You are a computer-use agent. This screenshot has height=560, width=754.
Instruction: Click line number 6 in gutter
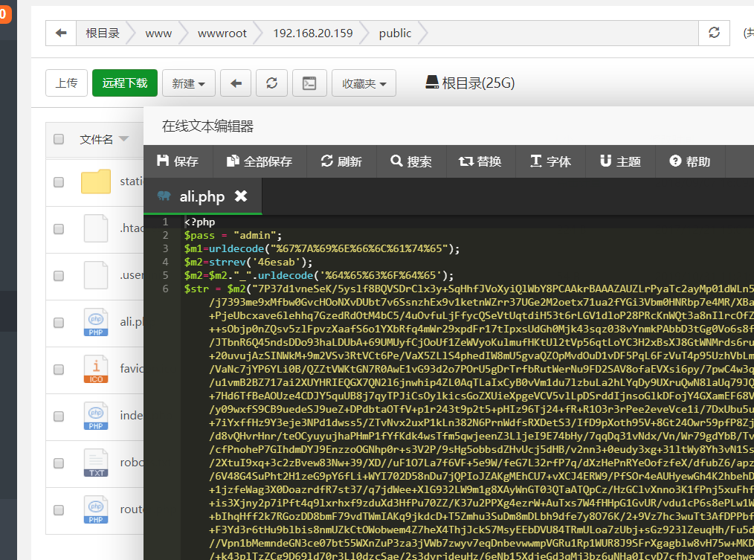(x=165, y=289)
